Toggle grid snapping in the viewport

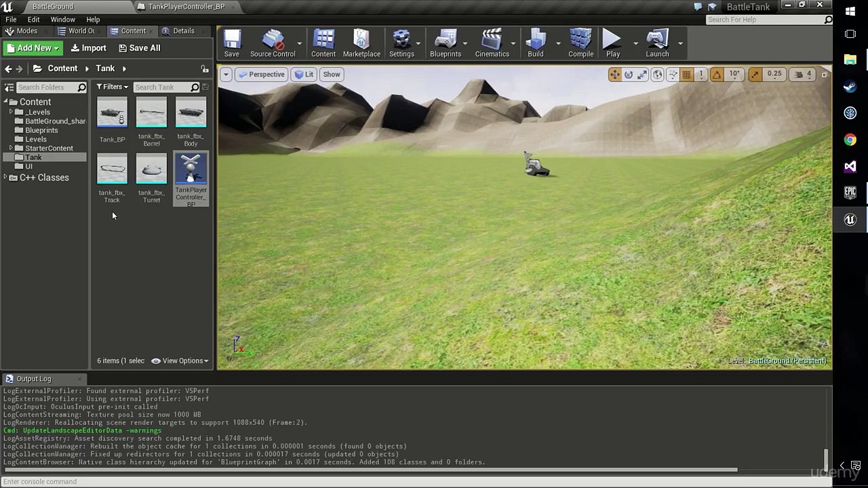click(x=686, y=75)
